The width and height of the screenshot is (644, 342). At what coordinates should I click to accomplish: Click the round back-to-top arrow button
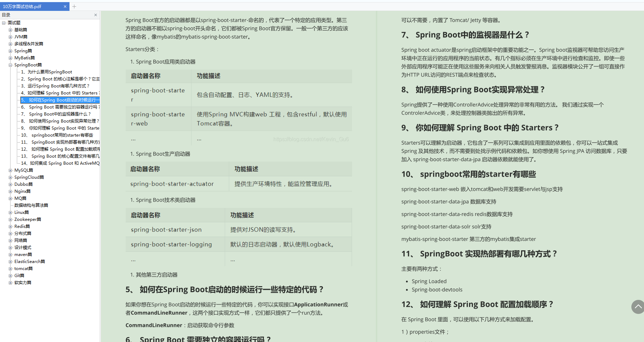point(638,307)
